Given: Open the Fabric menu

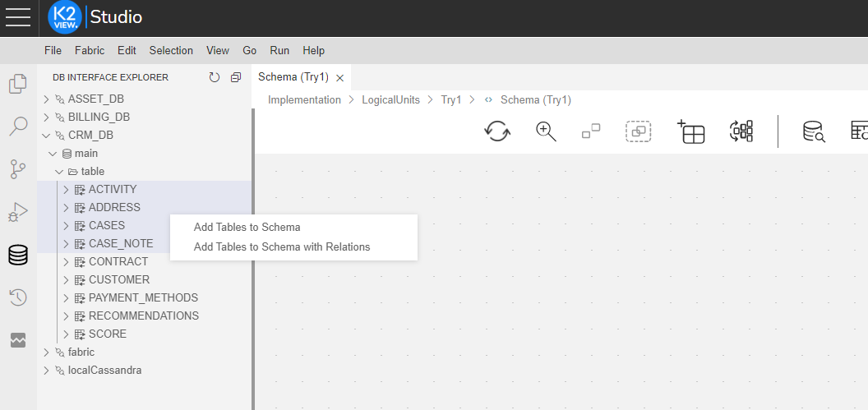Looking at the screenshot, I should click(x=90, y=50).
